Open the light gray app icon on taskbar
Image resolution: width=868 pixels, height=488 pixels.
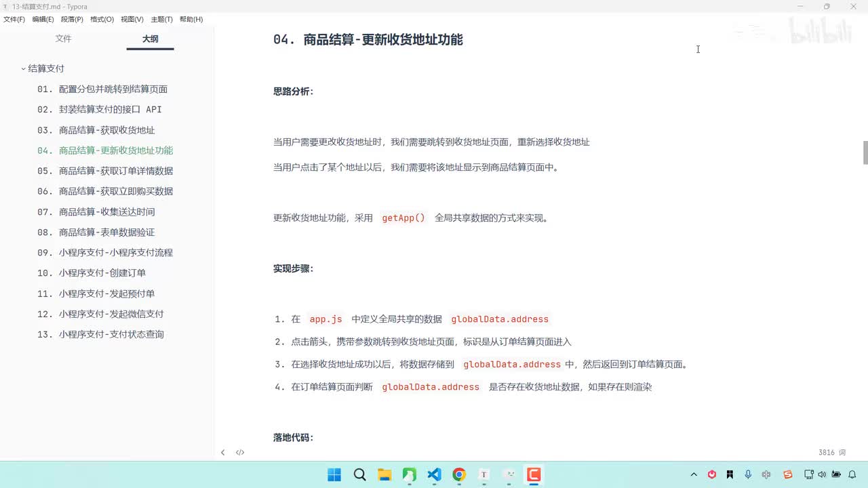(x=509, y=474)
